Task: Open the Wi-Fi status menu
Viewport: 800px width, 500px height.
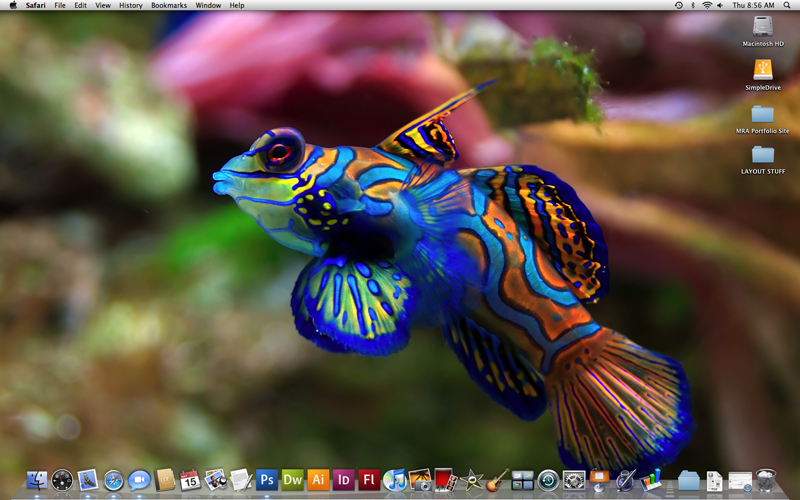Action: click(x=707, y=5)
